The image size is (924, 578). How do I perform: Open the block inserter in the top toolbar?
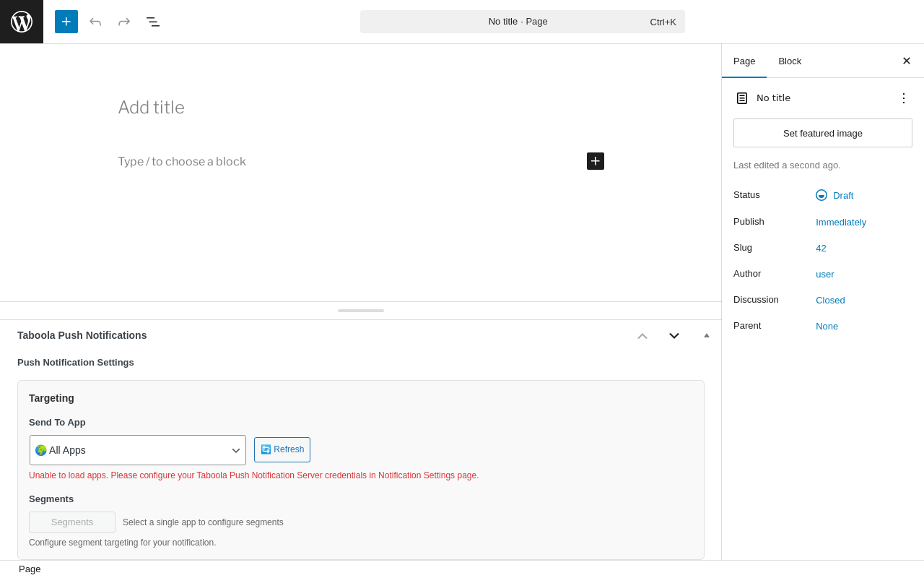coord(66,22)
